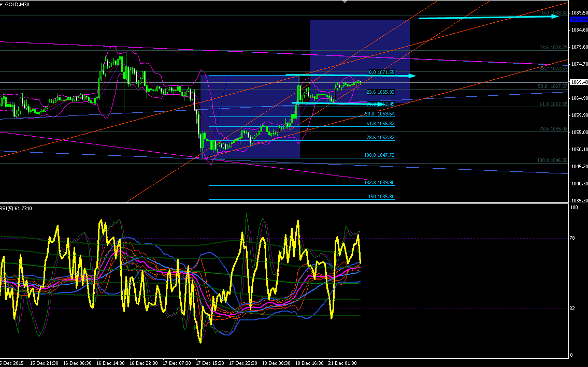Click the 150 1035.80 Fibonacci extension label
This screenshot has height=367, width=588.
tap(381, 196)
